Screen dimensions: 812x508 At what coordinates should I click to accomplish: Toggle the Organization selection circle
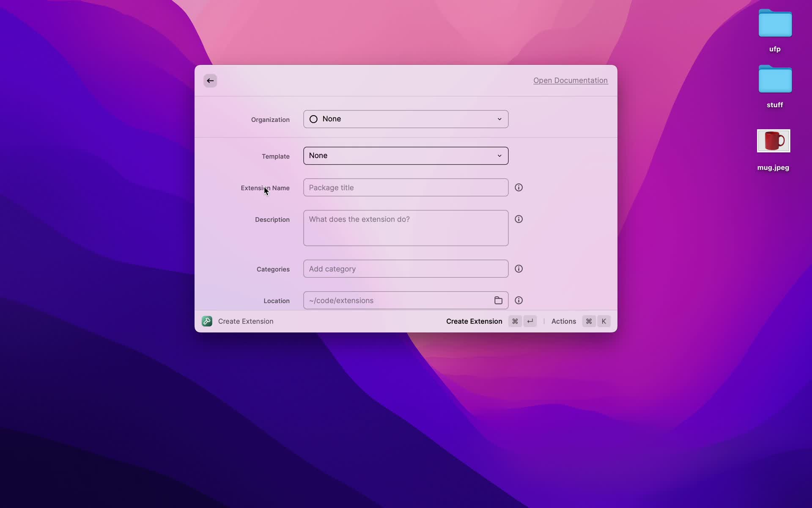314,119
